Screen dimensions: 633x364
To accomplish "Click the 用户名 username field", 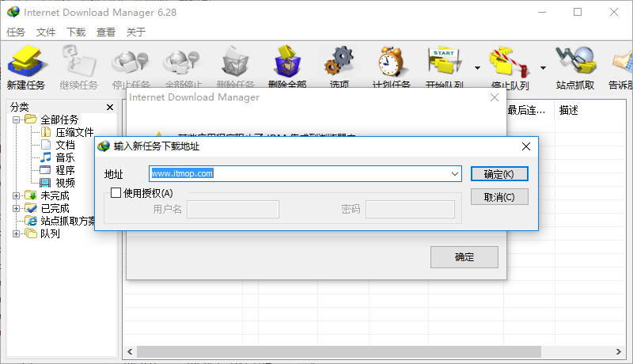I will pos(233,209).
